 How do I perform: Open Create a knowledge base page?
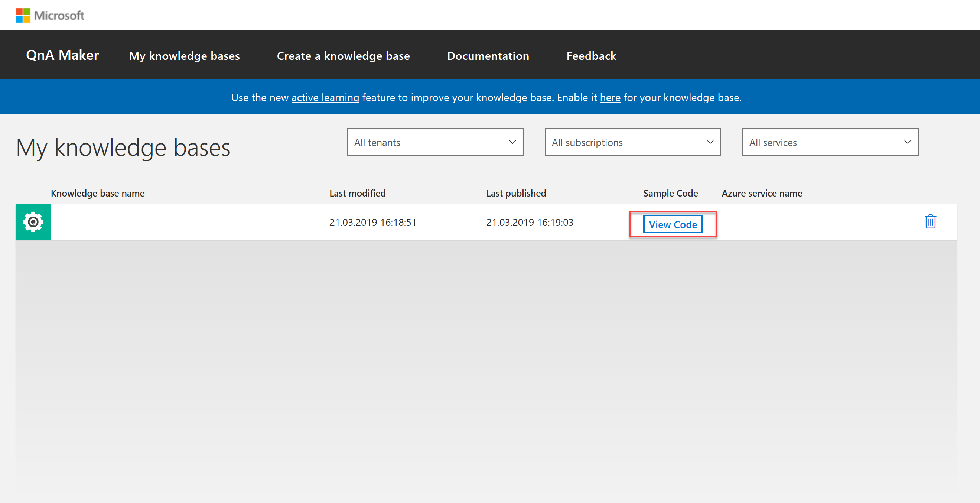343,56
